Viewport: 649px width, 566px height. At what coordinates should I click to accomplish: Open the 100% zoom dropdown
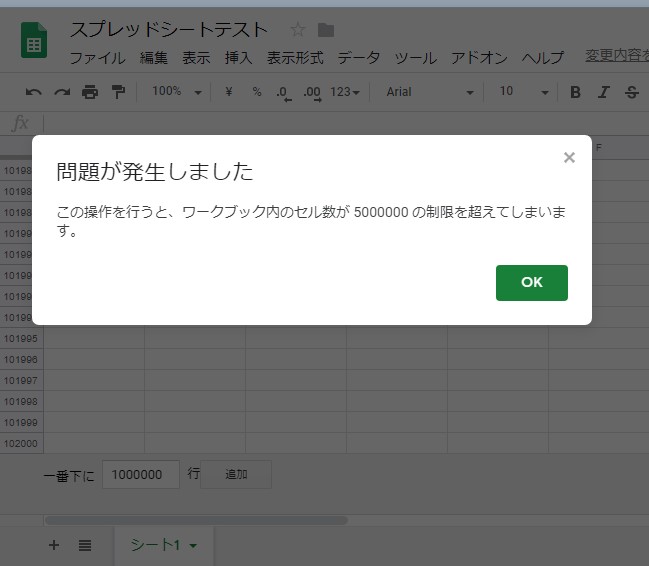176,92
